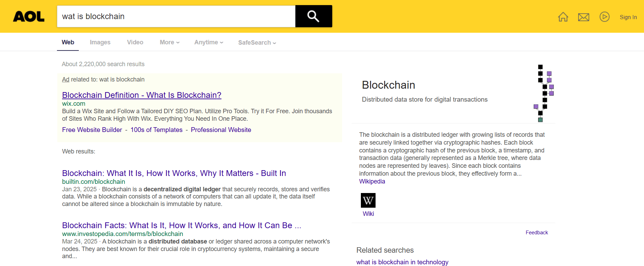
Task: Switch to the Images tab
Action: pos(100,42)
